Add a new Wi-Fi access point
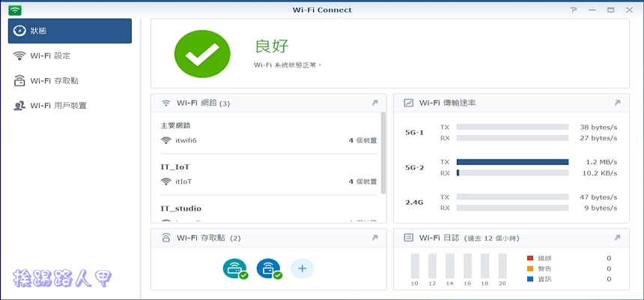This screenshot has height=300, width=644. coord(302,268)
